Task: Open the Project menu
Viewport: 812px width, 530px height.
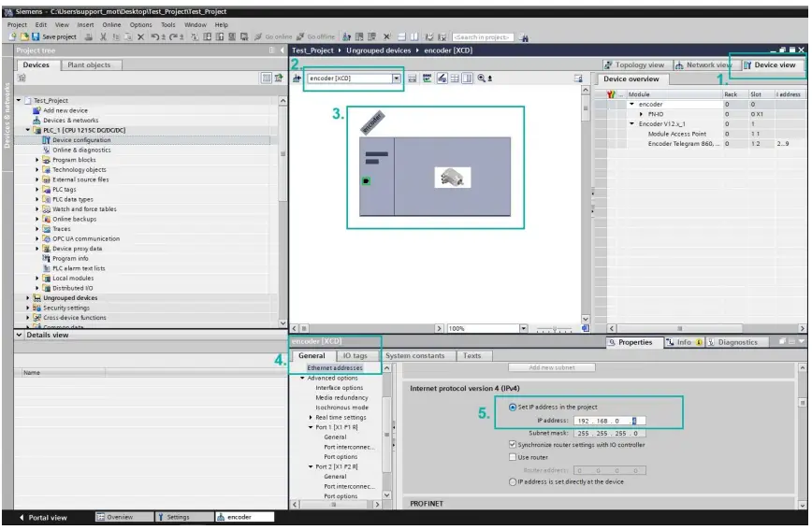Action: 17,25
